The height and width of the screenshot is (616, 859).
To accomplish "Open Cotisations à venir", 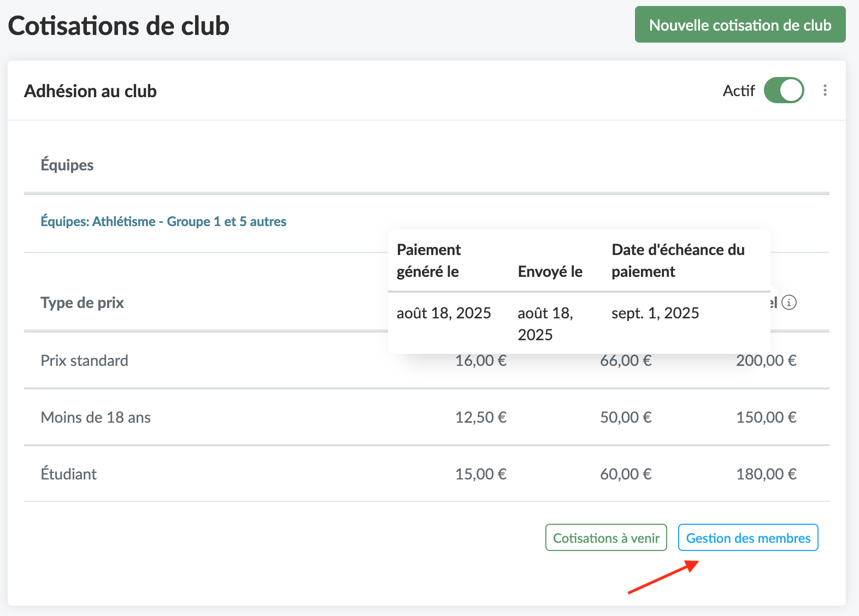I will tap(606, 538).
